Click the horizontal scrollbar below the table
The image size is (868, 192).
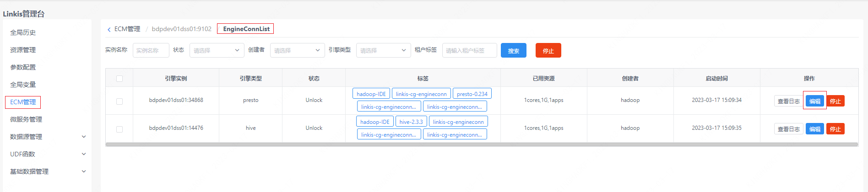(x=482, y=144)
